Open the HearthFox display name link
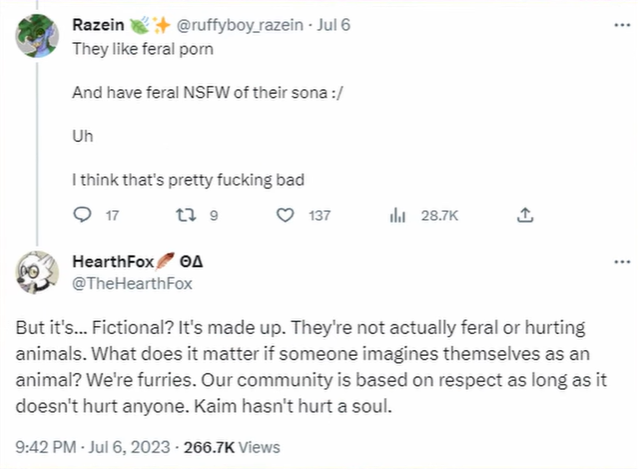This screenshot has height=470, width=638. [x=113, y=262]
